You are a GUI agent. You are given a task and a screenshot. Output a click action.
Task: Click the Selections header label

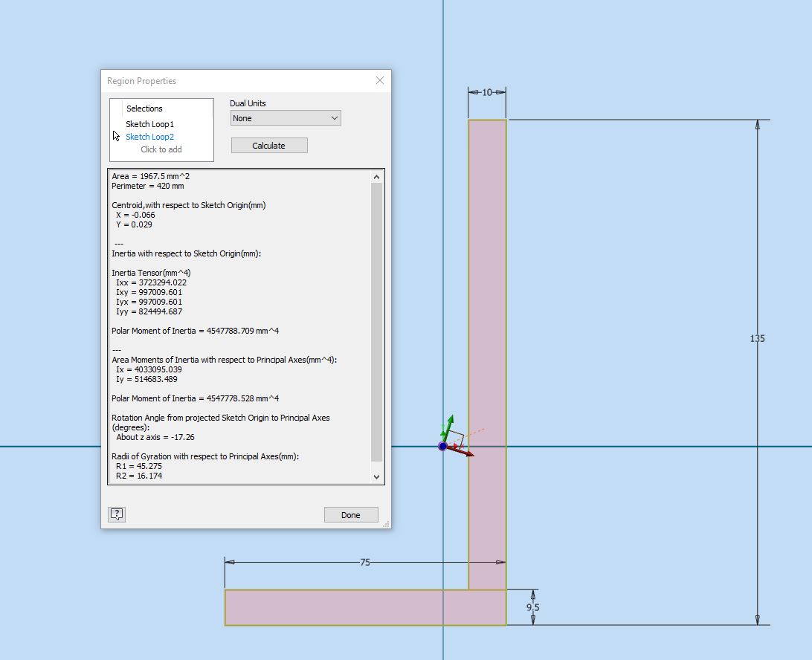coord(144,108)
